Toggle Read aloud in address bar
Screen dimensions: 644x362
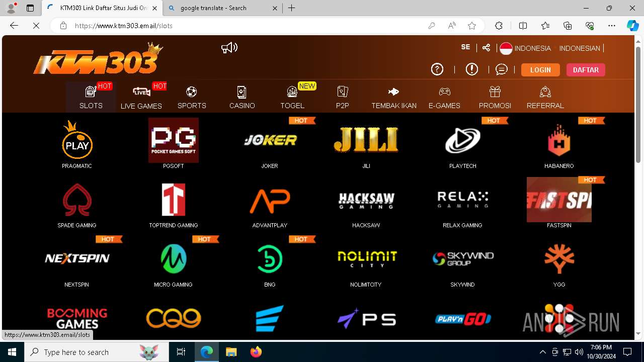tap(452, 26)
